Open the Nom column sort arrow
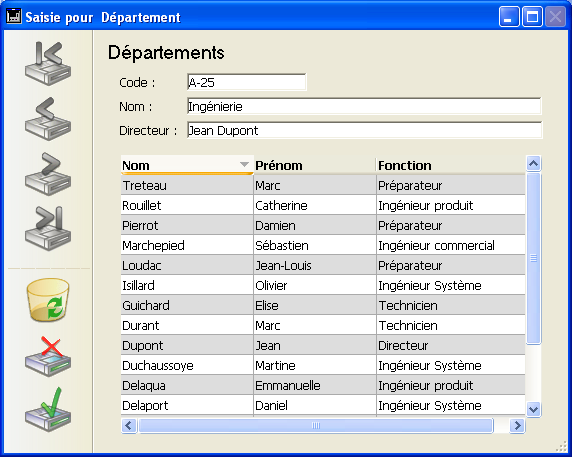The width and height of the screenshot is (572, 457). pyautogui.click(x=244, y=165)
